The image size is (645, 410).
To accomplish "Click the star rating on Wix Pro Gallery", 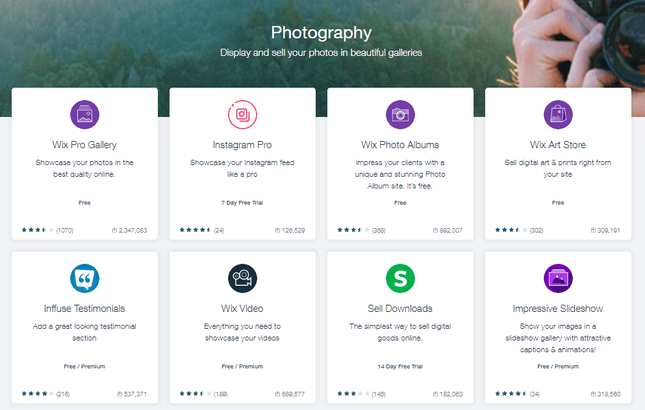I will (38, 230).
